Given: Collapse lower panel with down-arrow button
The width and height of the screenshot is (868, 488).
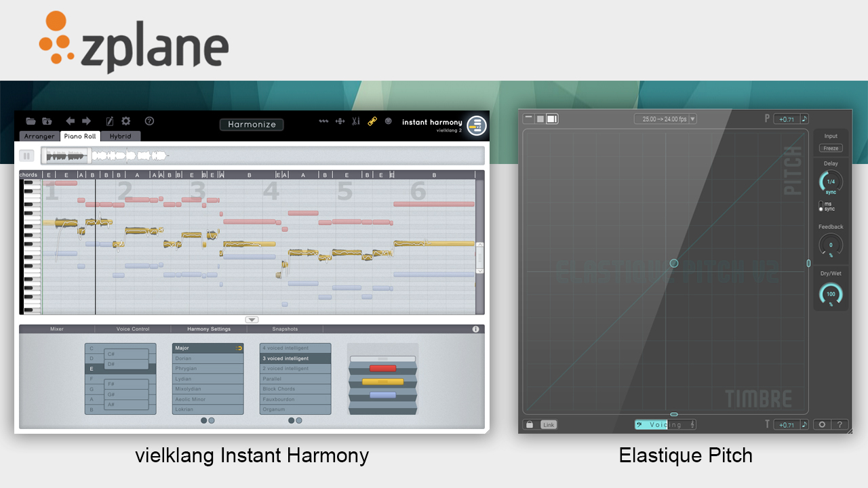Looking at the screenshot, I should [x=252, y=320].
